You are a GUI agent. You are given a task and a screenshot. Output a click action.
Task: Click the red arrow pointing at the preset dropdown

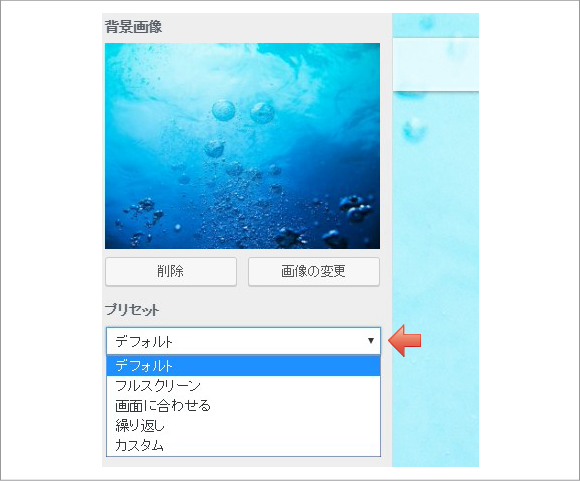point(405,340)
